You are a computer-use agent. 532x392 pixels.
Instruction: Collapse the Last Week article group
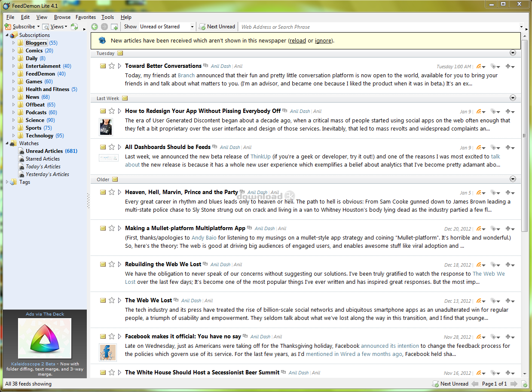[x=513, y=98]
